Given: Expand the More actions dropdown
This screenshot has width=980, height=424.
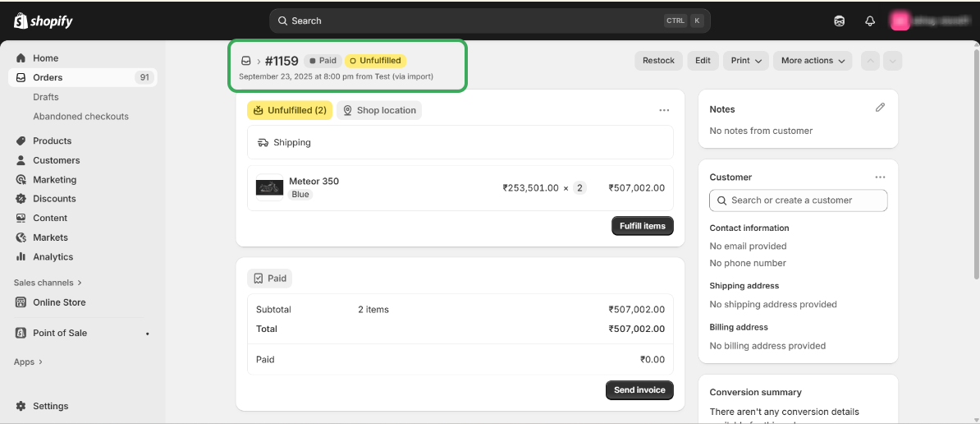Looking at the screenshot, I should pyautogui.click(x=813, y=61).
